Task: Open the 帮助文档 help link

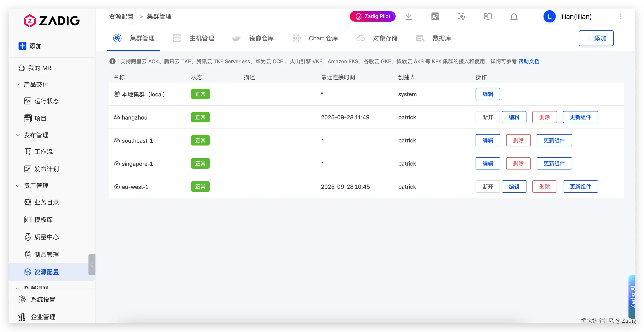Action: pyautogui.click(x=528, y=62)
